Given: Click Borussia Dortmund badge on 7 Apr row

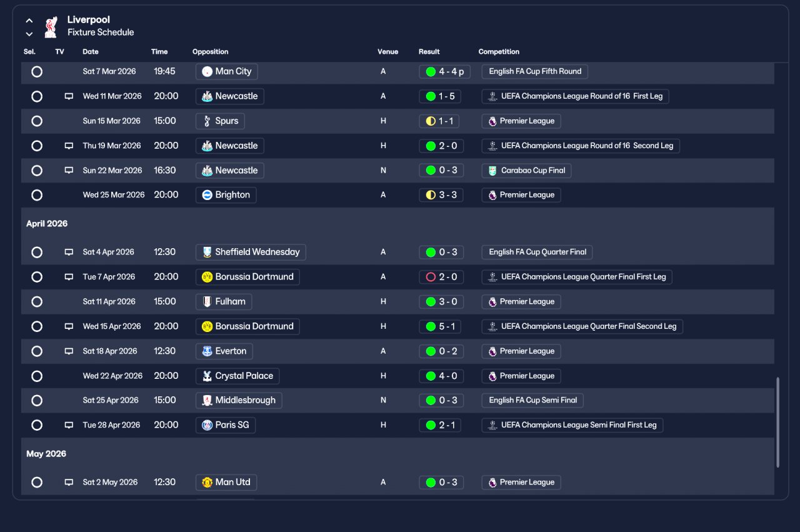Looking at the screenshot, I should 207,277.
